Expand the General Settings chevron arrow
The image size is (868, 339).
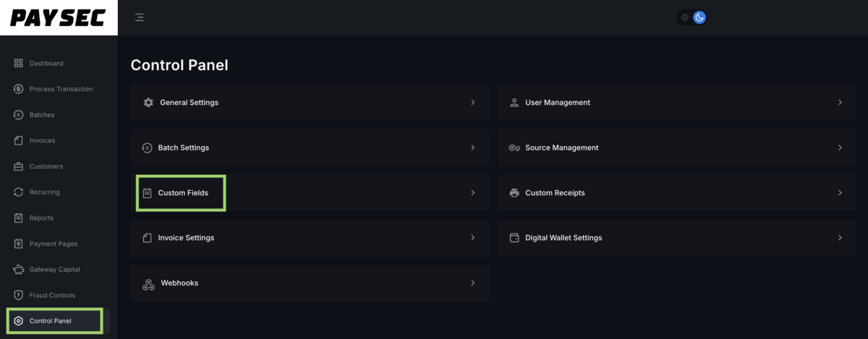coord(473,103)
